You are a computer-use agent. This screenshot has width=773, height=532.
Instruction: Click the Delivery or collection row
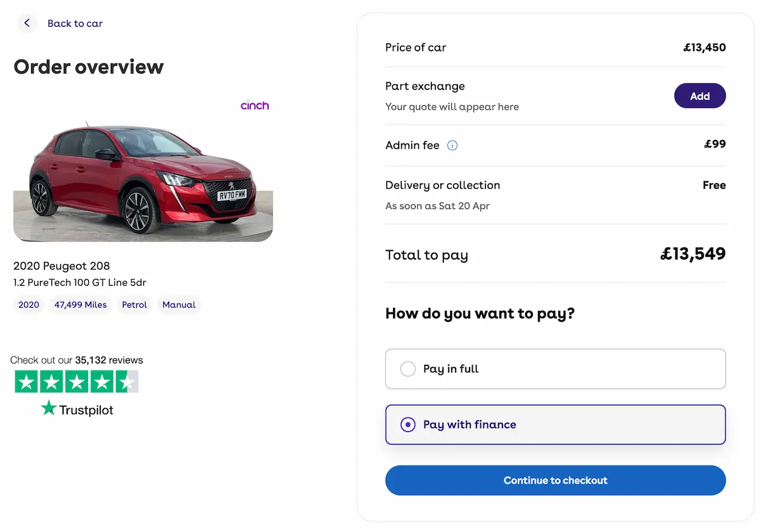tap(442, 186)
